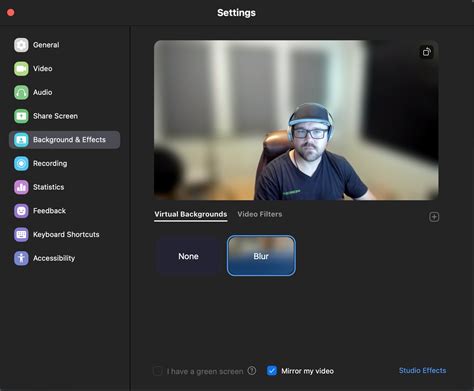Open the green screen help question mark

point(252,370)
